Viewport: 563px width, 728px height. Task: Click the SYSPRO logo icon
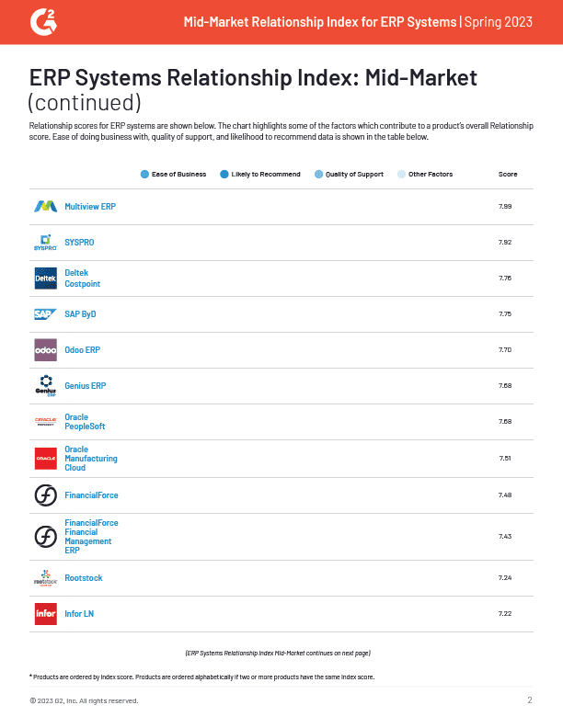pyautogui.click(x=45, y=243)
